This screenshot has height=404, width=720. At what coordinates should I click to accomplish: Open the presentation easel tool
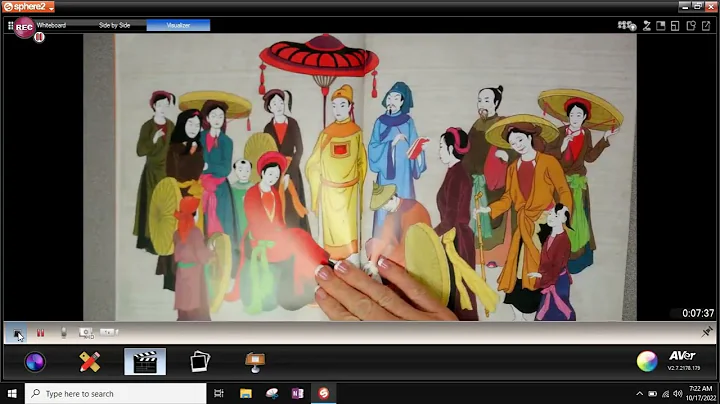(x=255, y=362)
